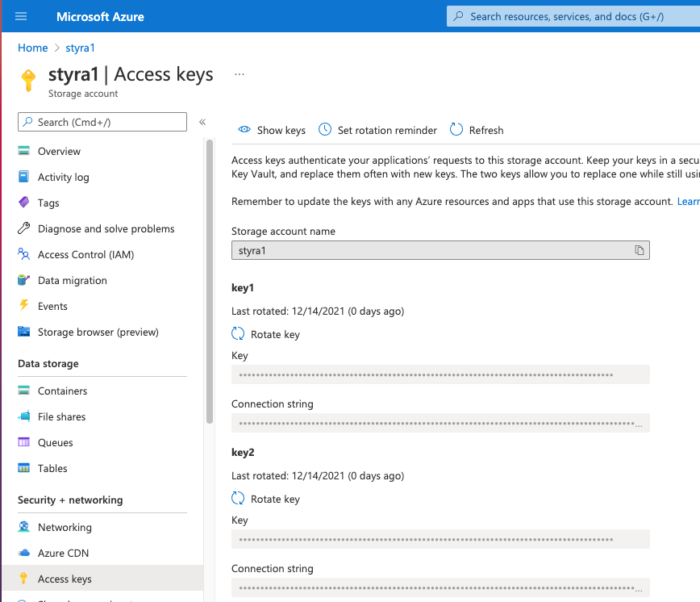Viewport: 700px width, 602px height.
Task: Click the Networking globe icon
Action: [23, 527]
